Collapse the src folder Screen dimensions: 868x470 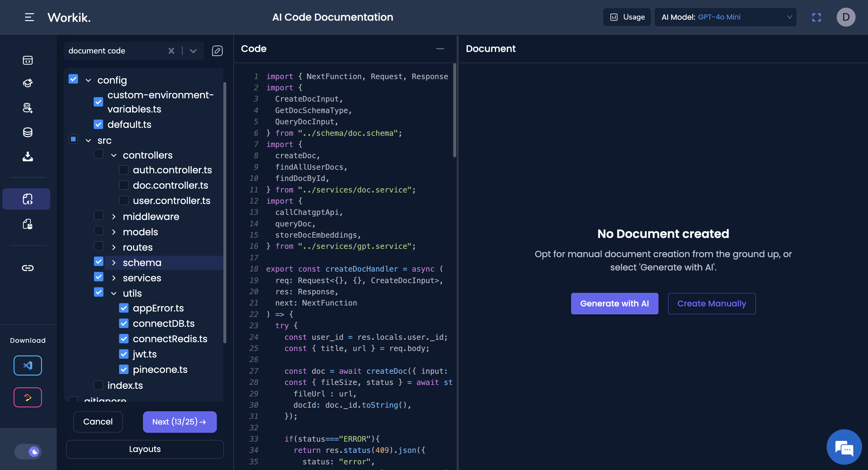click(x=88, y=141)
